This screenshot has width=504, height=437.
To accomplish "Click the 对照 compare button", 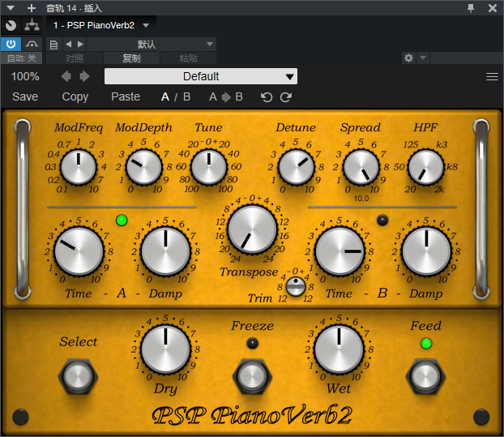I will pyautogui.click(x=75, y=58).
